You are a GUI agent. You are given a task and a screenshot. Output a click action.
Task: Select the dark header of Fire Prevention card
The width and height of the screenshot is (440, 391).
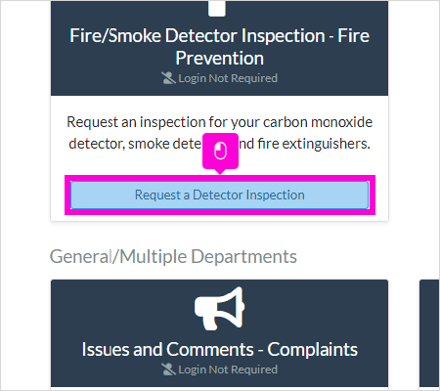[220, 48]
